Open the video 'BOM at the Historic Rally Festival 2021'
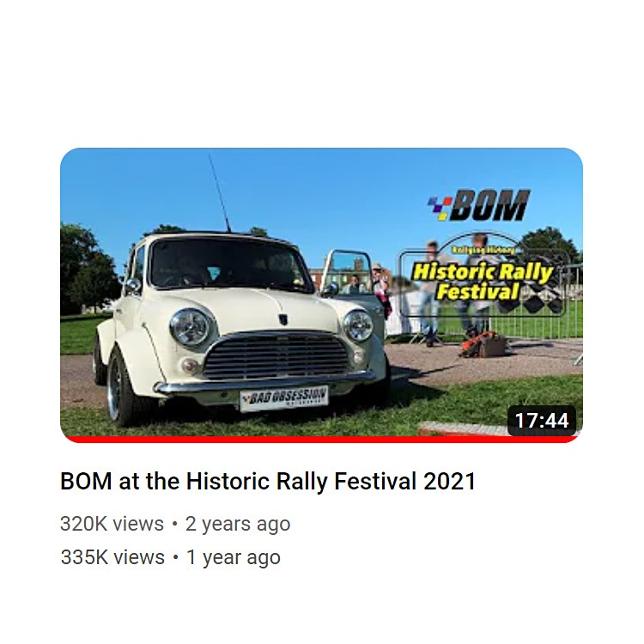 coord(268,481)
